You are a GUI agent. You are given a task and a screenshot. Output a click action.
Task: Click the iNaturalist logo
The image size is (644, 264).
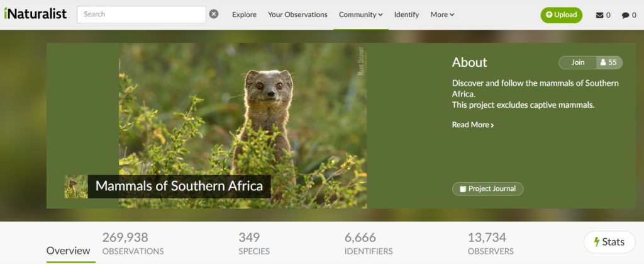coord(35,14)
